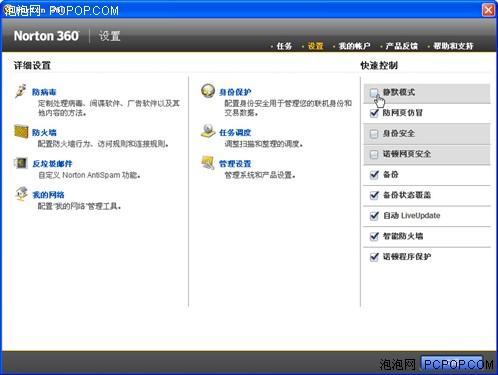Click the '自定义 Norton AntiSpam 功能' description
498x375 pixels.
89,175
